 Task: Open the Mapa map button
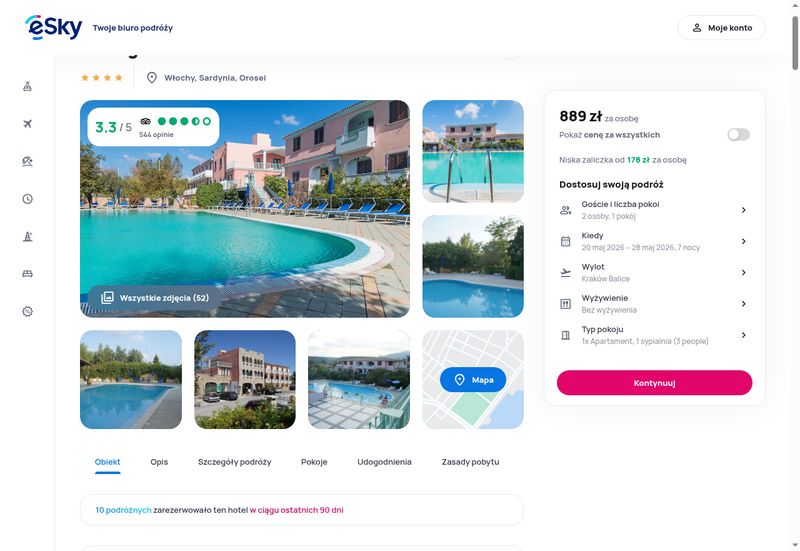pos(473,380)
